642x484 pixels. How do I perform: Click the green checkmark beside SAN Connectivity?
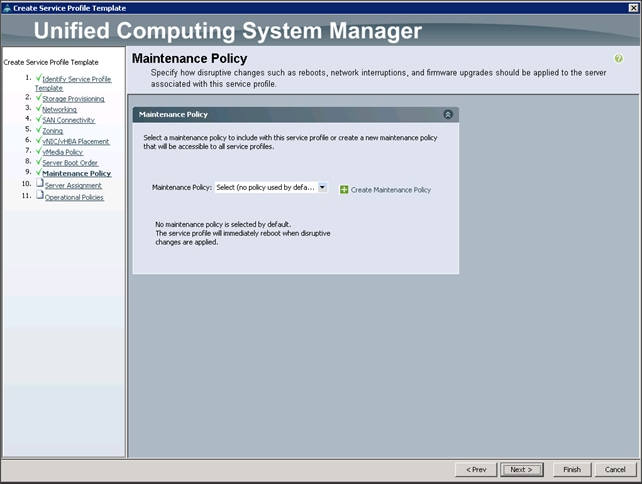[x=38, y=118]
